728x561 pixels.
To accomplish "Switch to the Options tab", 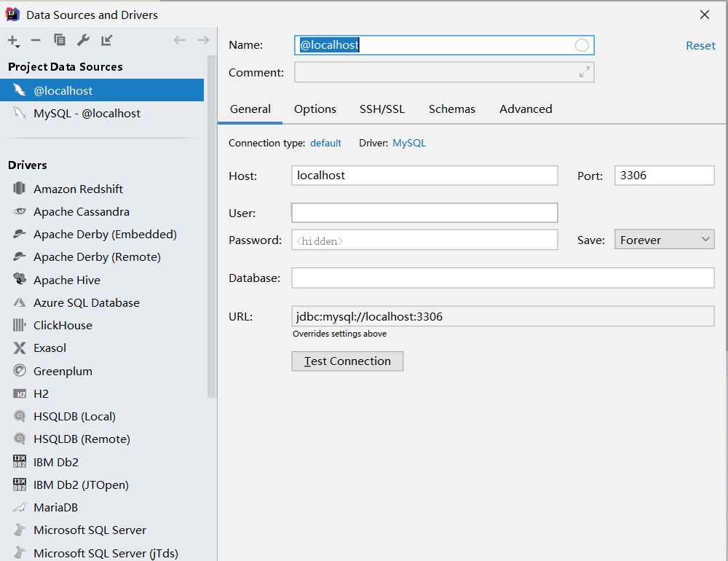I will tap(314, 109).
